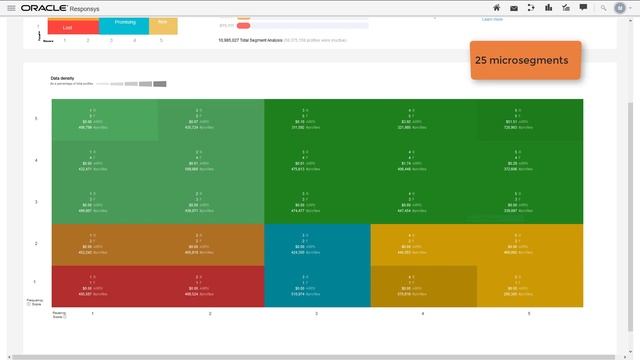Select microsegment recency 5, frequency 4
Viewport: 640px width, 360px height.
click(x=530, y=162)
